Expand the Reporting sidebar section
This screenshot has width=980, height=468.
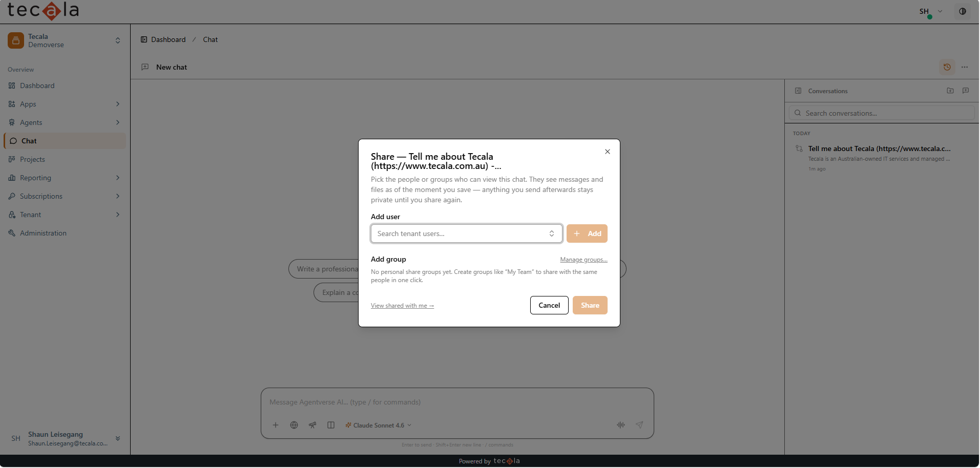click(65, 178)
